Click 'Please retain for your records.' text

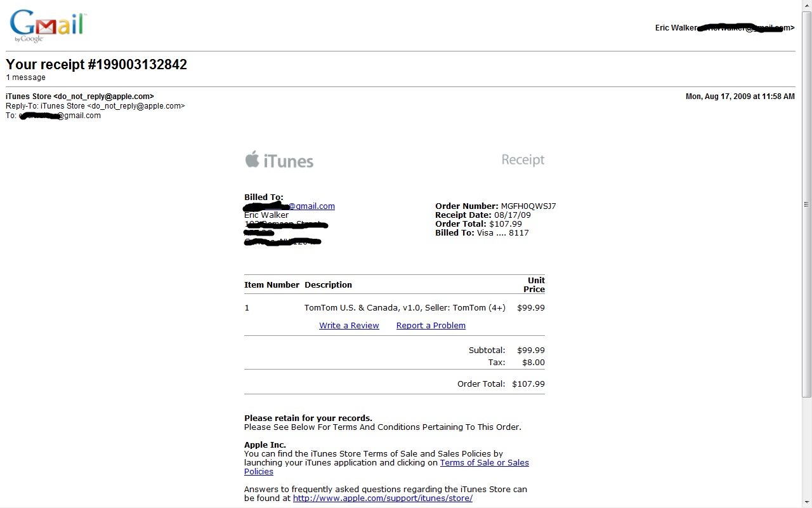(308, 418)
